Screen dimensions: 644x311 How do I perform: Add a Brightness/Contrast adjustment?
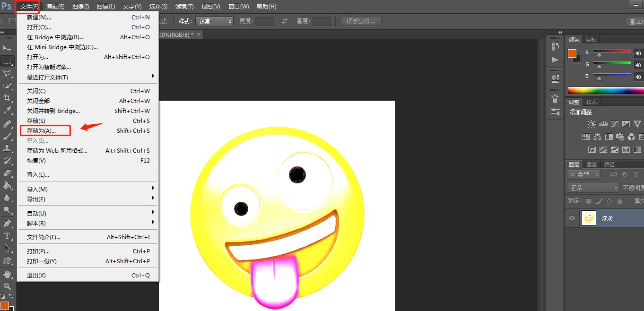[591, 124]
